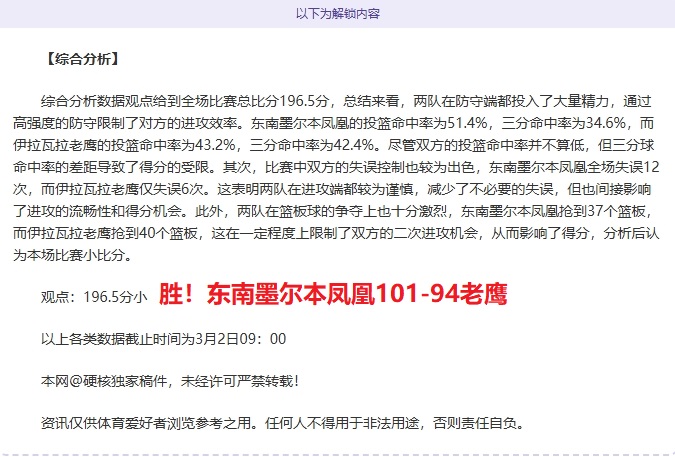Click '为本场比赛小比分' concluding paragraph text

pos(80,255)
